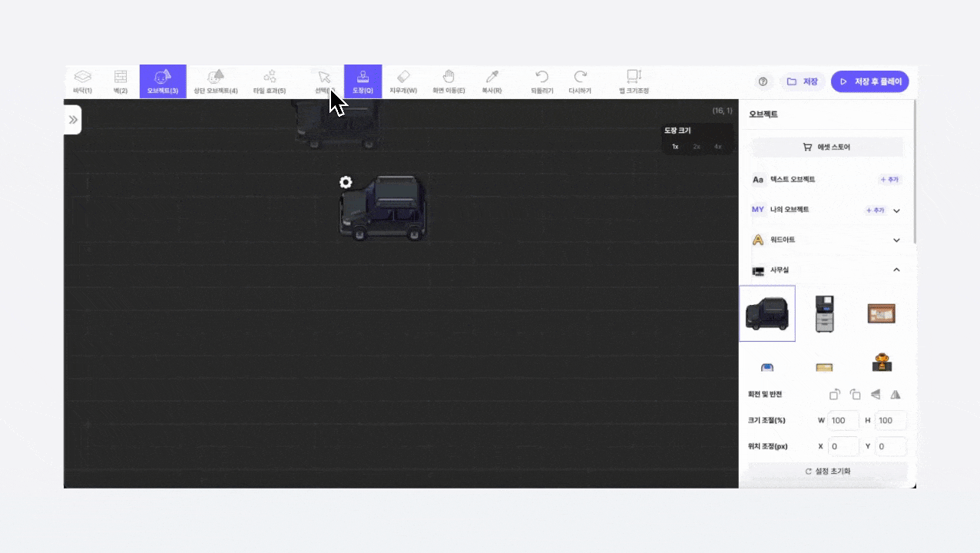This screenshot has width=980, height=553.
Task: Activate the hand screen-move tool
Action: coord(449,81)
